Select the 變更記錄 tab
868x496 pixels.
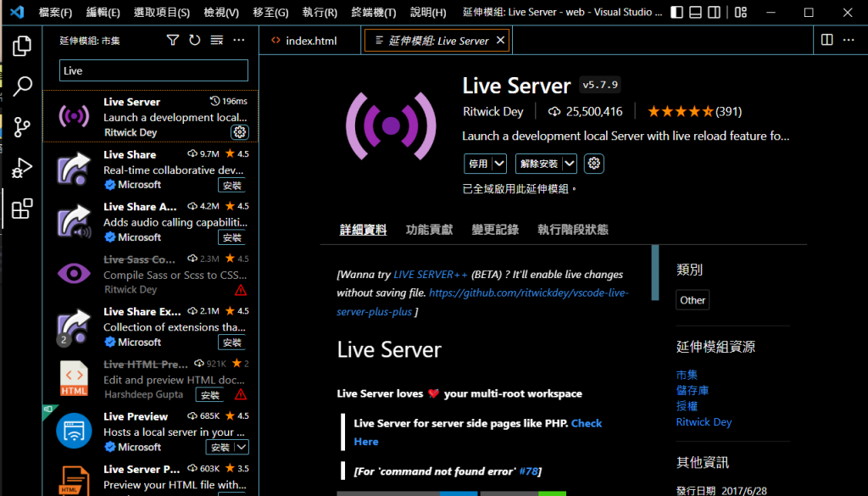495,229
